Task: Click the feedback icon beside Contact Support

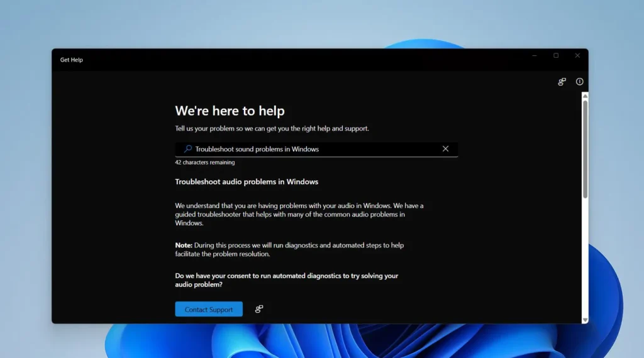Action: point(259,309)
